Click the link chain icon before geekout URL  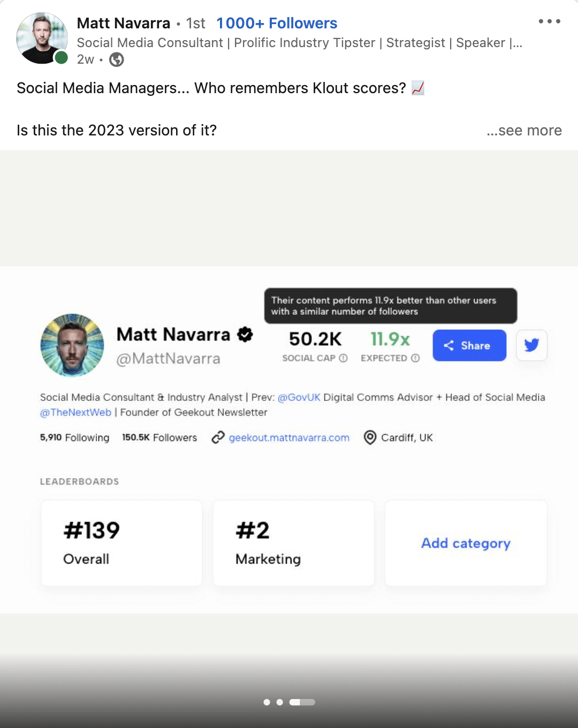click(218, 437)
